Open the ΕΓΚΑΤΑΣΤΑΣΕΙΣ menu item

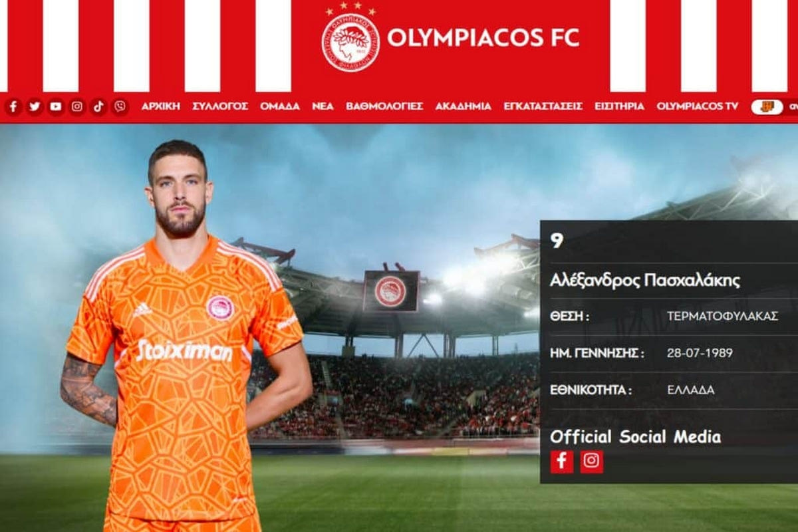(543, 106)
